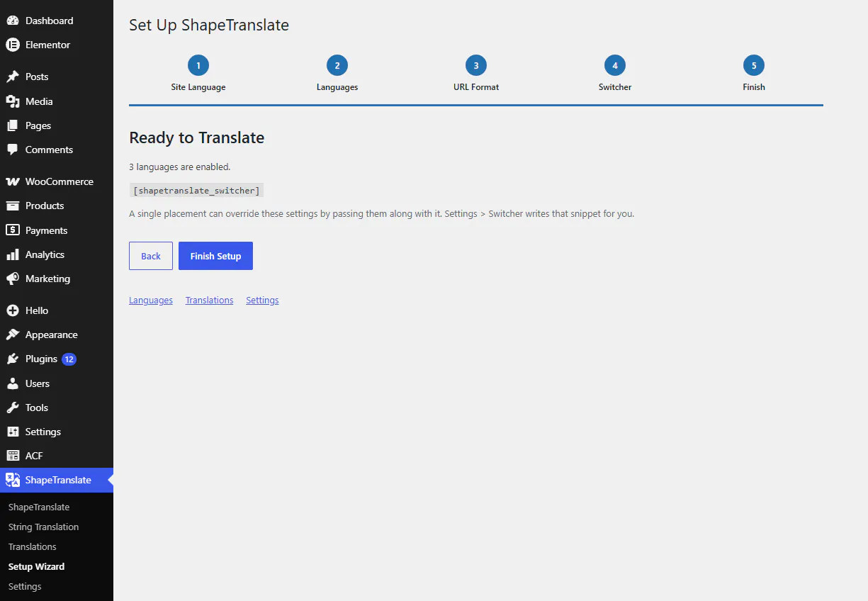Click the Pages icon in sidebar
The image size is (868, 601).
[x=13, y=125]
